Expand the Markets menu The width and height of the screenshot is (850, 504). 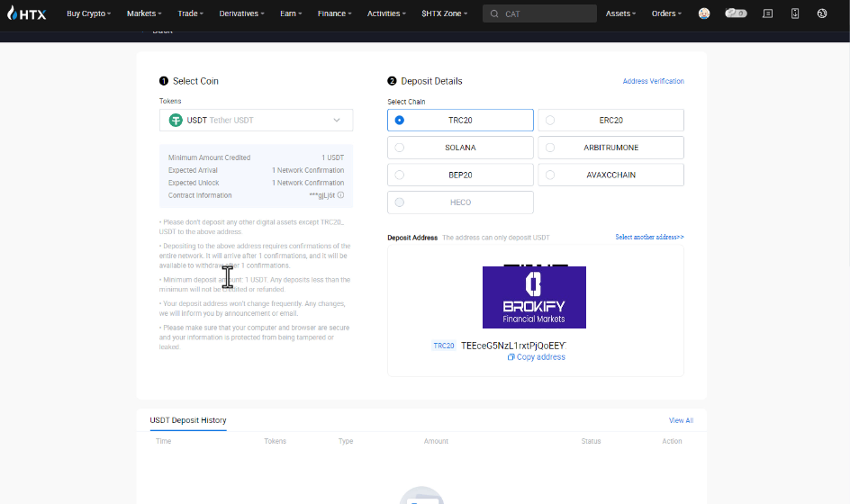tap(144, 13)
